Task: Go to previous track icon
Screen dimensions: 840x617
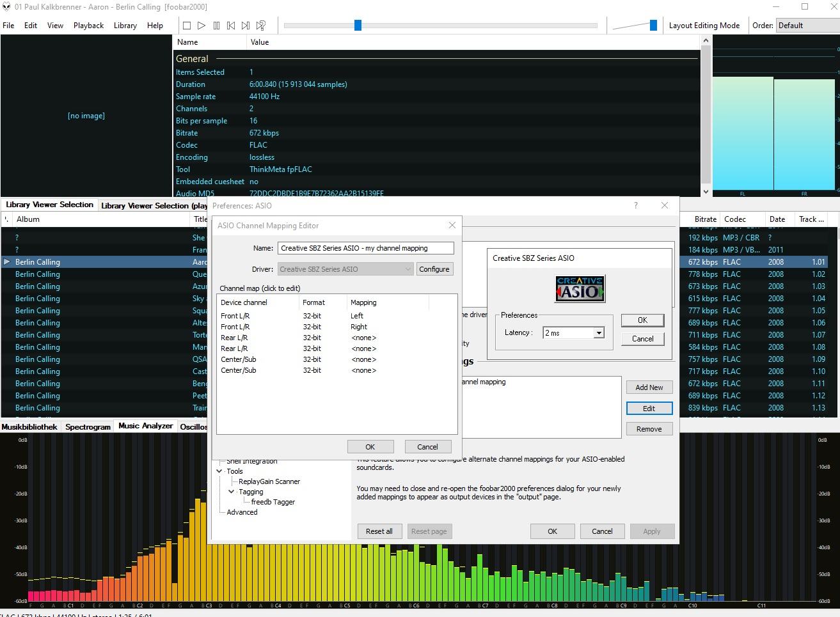Action: pos(231,26)
